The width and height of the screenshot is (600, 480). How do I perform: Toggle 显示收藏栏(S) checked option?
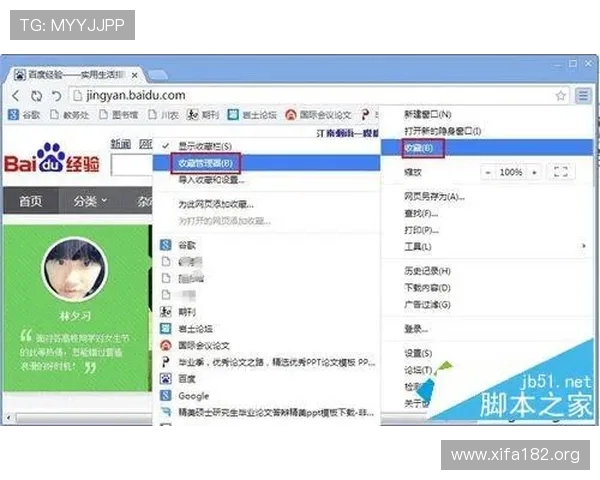coord(205,146)
